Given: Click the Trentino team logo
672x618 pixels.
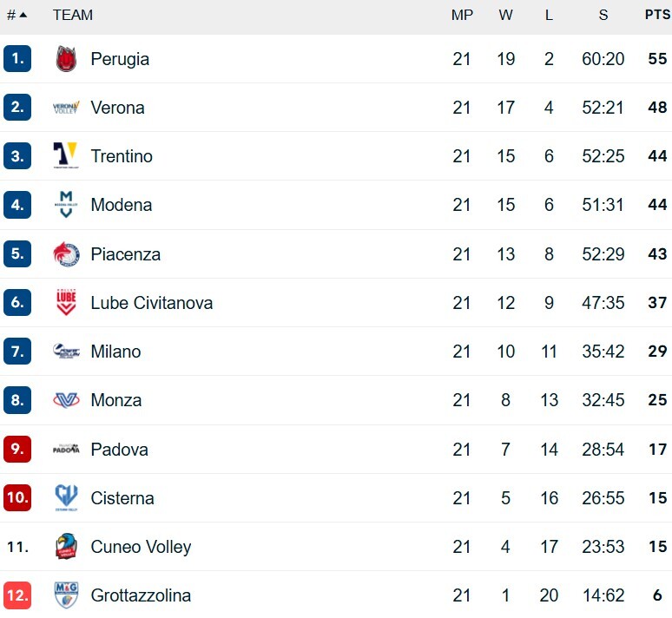Looking at the screenshot, I should coord(66,156).
